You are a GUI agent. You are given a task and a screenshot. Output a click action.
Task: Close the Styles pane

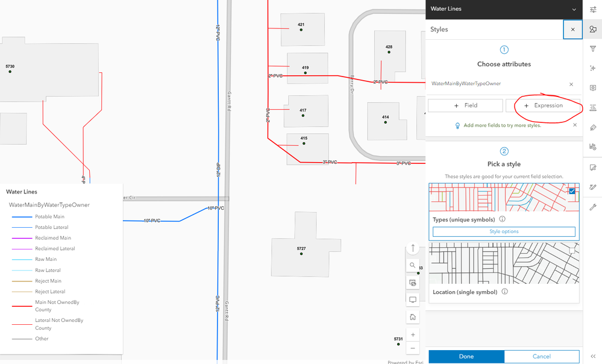tap(572, 30)
